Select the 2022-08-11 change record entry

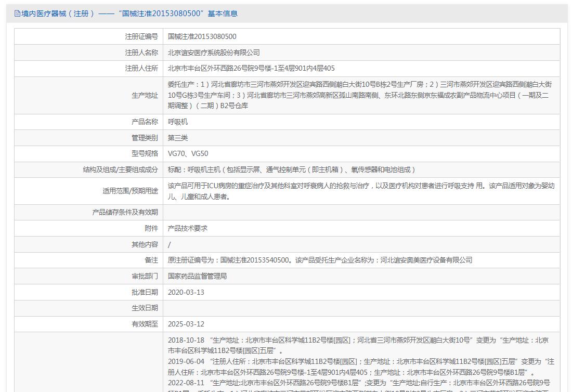(x=359, y=386)
